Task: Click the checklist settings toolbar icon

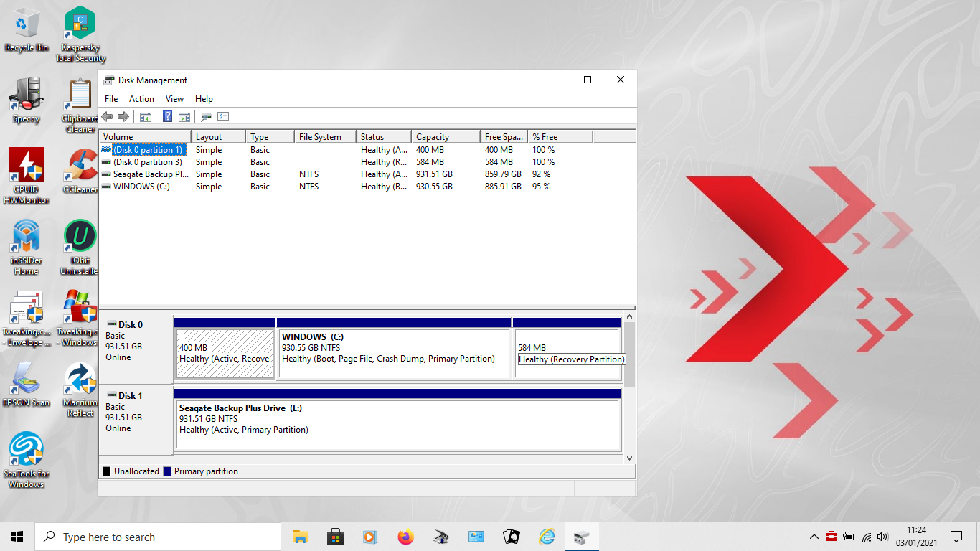Action: (x=223, y=116)
